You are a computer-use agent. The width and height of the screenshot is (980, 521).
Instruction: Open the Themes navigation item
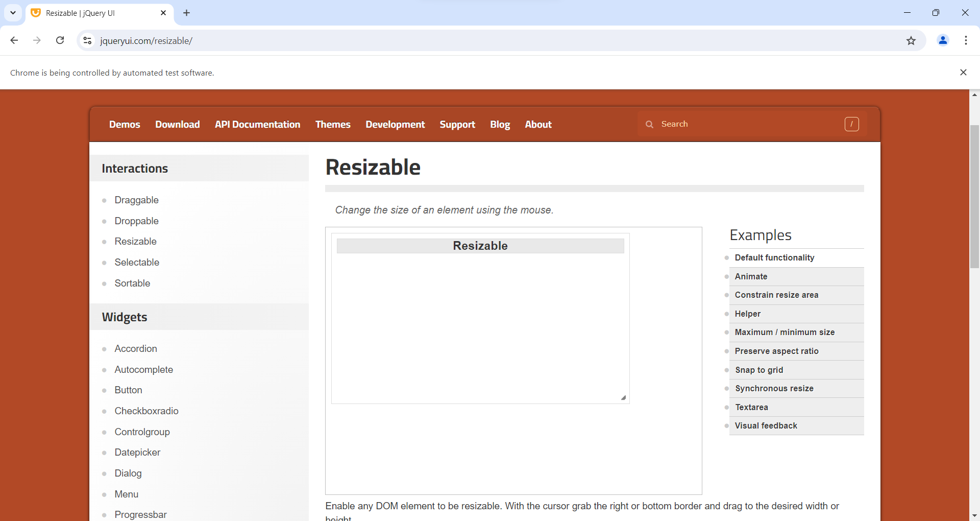pos(333,125)
